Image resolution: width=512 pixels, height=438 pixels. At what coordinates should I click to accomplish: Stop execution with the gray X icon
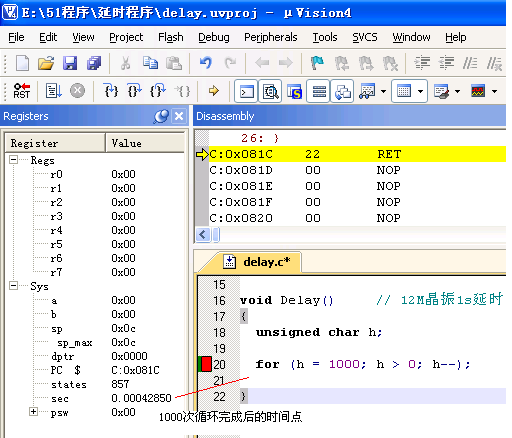pyautogui.click(x=77, y=91)
